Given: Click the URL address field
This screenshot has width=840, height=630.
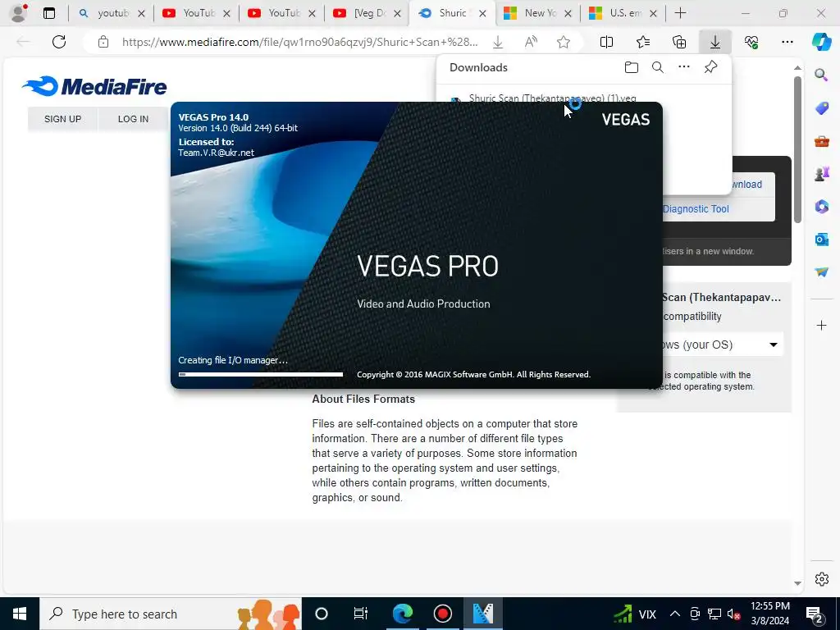Looking at the screenshot, I should coord(299,42).
